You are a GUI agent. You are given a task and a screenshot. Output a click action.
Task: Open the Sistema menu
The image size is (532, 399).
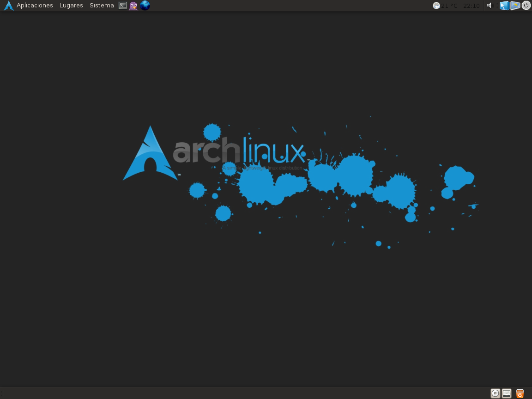(102, 6)
